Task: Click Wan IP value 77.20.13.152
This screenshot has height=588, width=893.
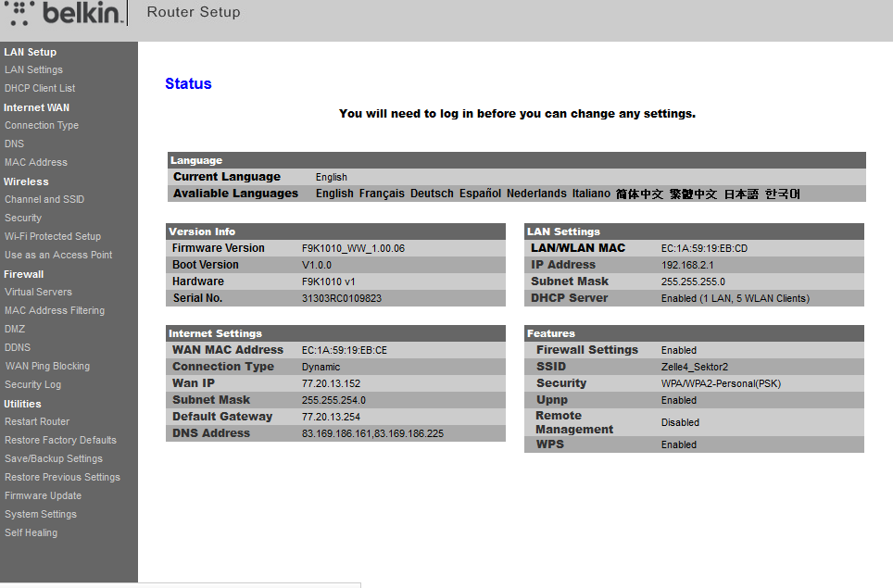Action: [331, 383]
